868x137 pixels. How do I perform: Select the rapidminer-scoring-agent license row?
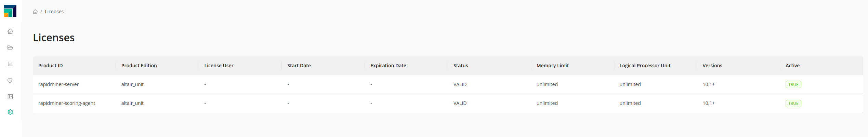(x=67, y=103)
